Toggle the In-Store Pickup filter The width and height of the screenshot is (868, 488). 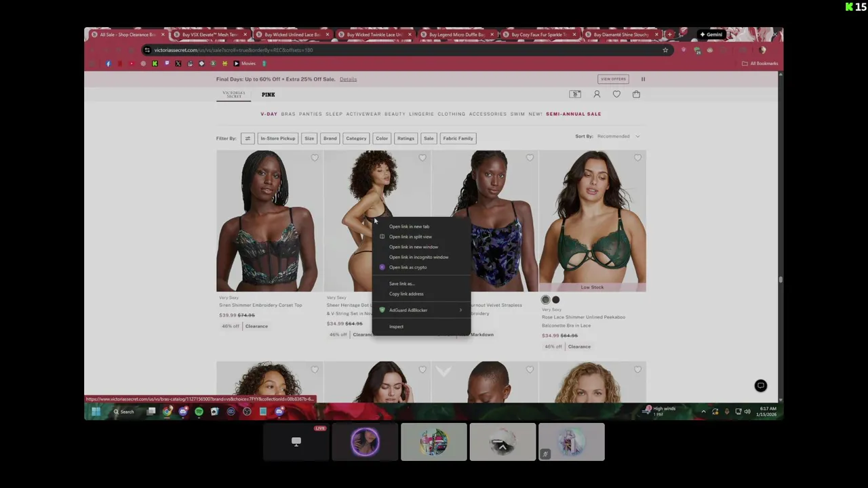[x=278, y=138]
